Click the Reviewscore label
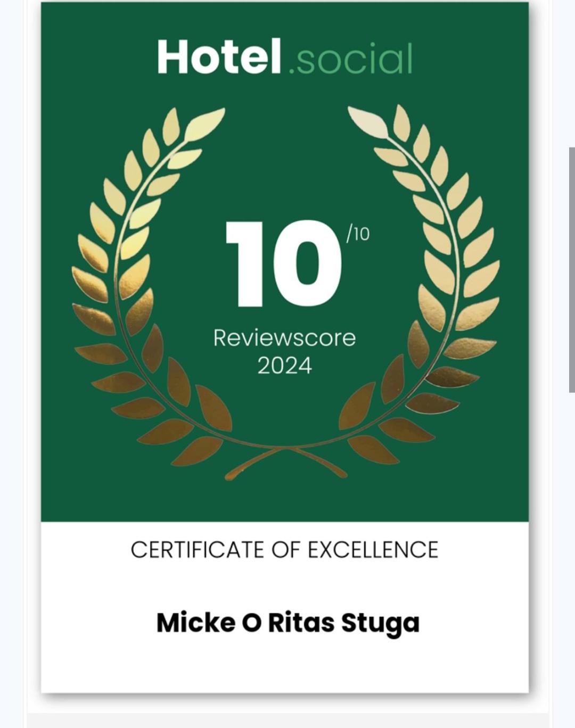This screenshot has height=728, width=575. click(285, 338)
